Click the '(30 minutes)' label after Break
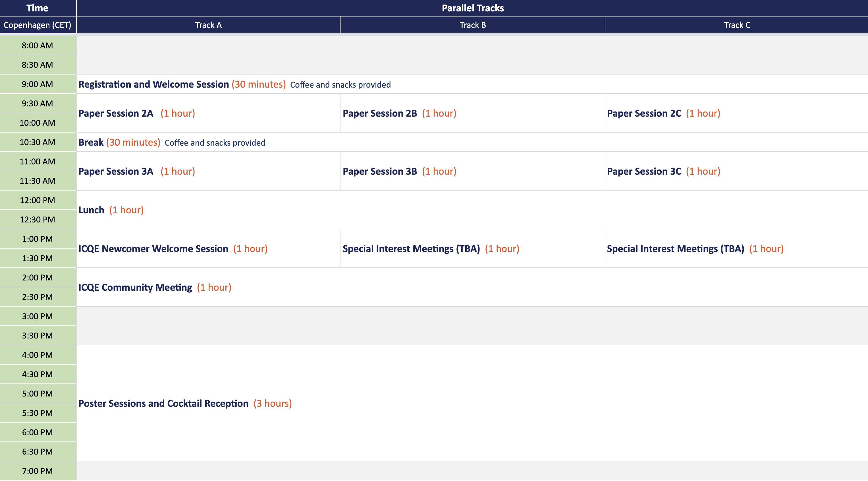 [x=133, y=142]
